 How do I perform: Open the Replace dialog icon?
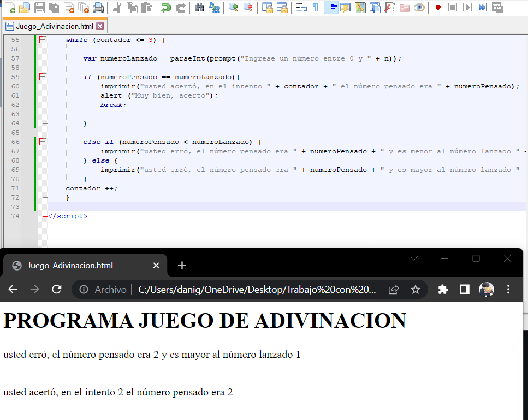point(214,8)
